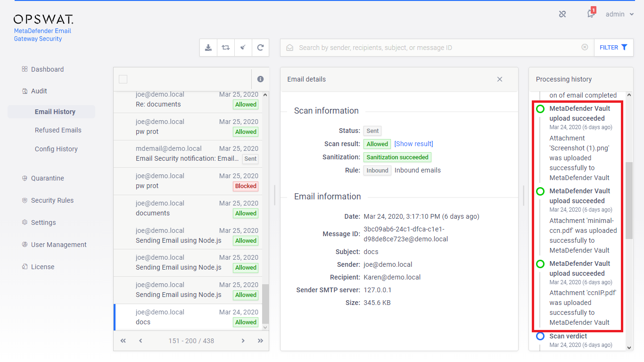Click the refresh list icon
Screen dimensions: 644x362
[260, 48]
